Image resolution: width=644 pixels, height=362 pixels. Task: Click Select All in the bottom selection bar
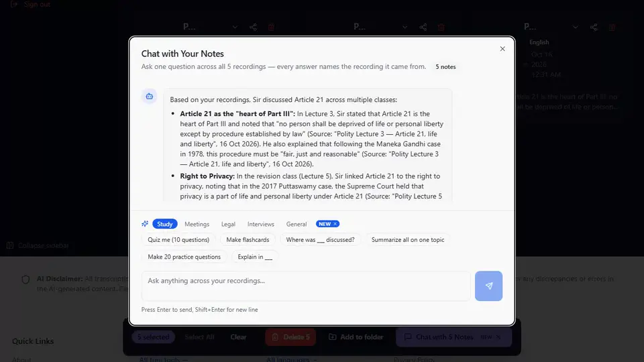point(199,337)
